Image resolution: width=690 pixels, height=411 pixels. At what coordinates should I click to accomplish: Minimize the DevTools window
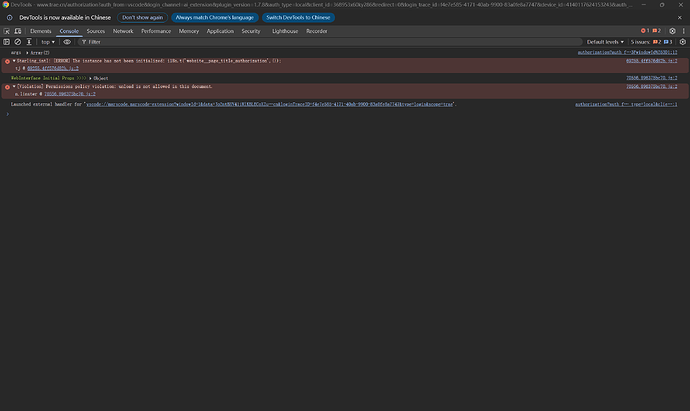point(643,5)
